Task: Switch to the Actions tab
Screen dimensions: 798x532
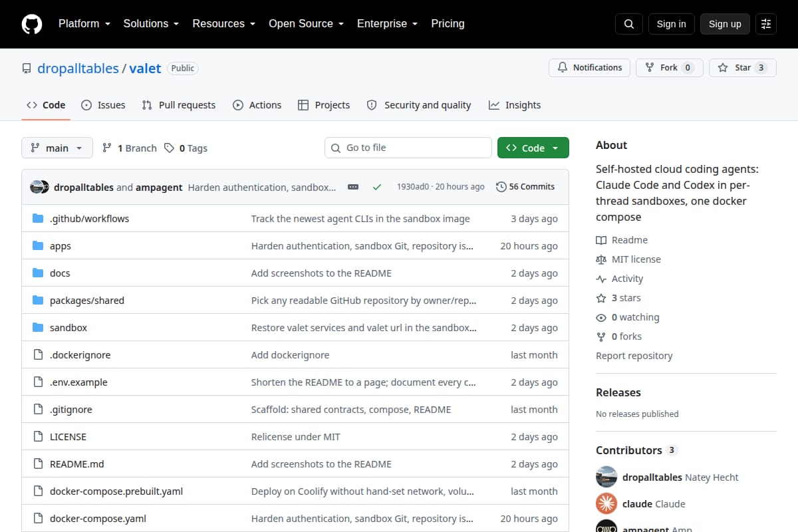Action: [x=257, y=105]
